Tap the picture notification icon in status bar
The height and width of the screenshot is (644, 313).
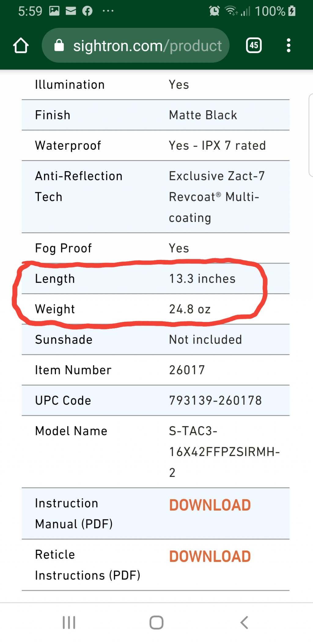[54, 11]
